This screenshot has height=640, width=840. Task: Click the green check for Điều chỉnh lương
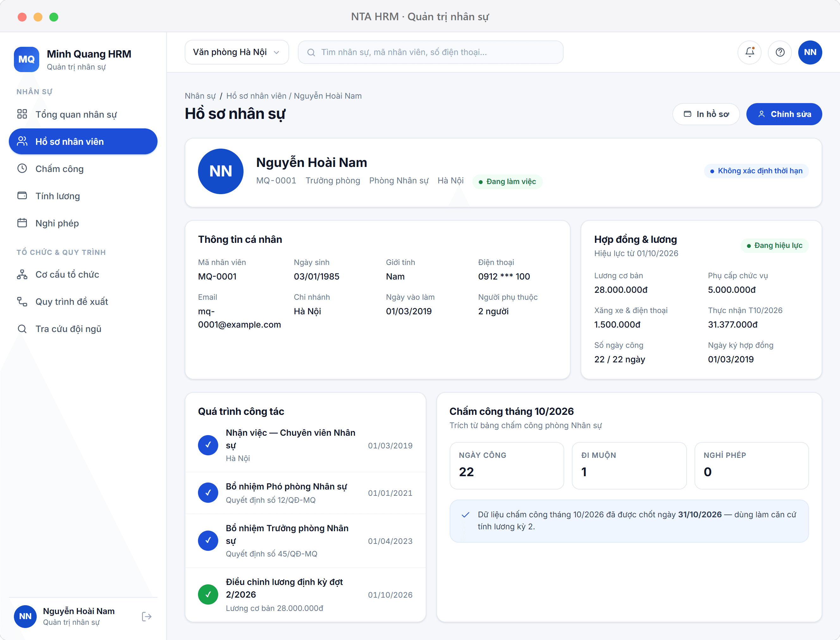208,594
